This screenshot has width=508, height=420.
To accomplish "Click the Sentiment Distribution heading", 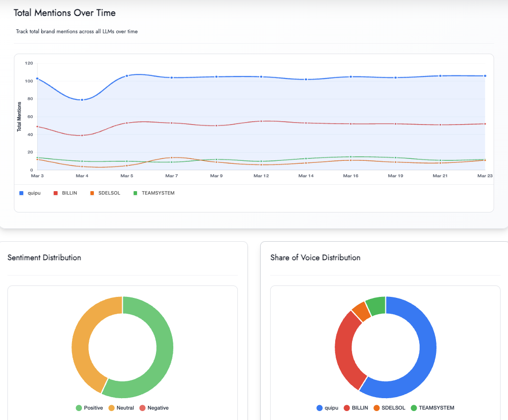I will click(44, 258).
